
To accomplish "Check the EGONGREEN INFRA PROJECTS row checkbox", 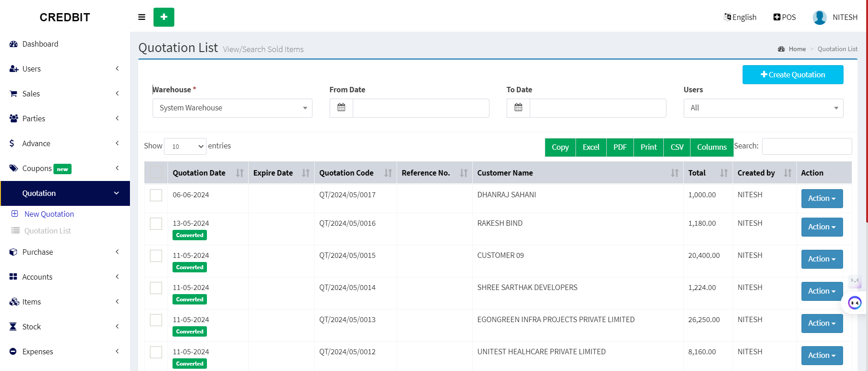I will 156,320.
